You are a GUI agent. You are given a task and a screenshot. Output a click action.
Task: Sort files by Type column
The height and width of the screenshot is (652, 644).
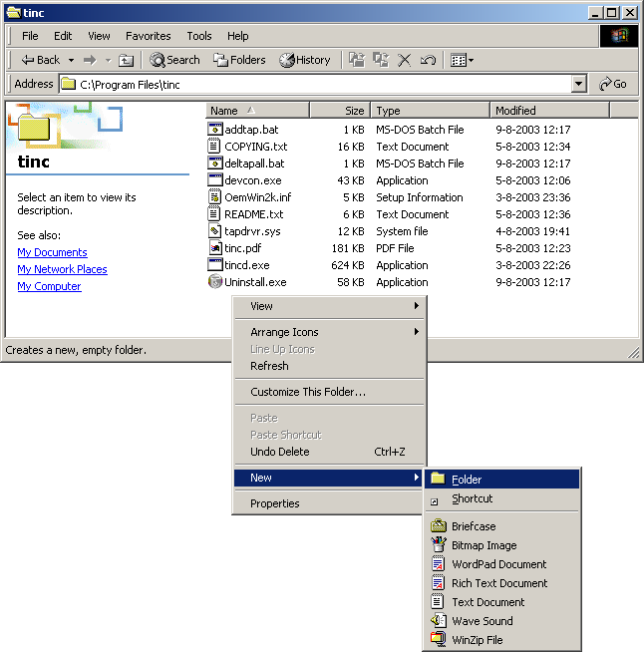click(430, 111)
